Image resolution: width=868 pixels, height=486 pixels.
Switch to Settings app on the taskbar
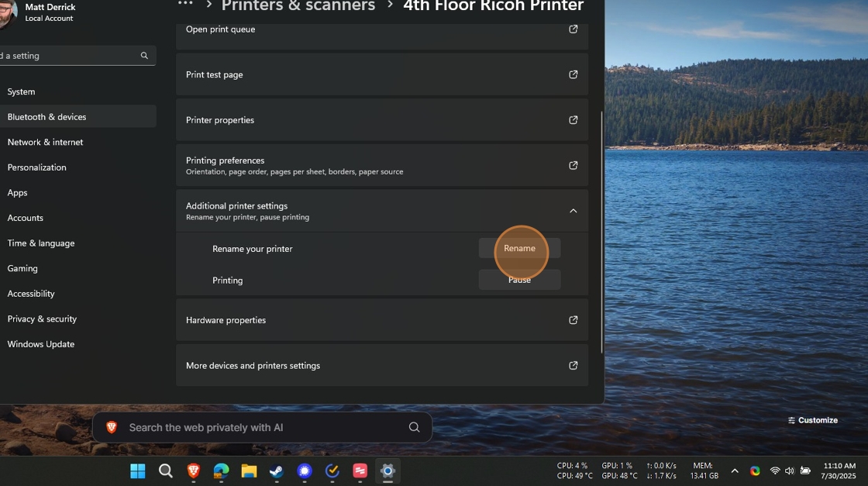point(387,471)
